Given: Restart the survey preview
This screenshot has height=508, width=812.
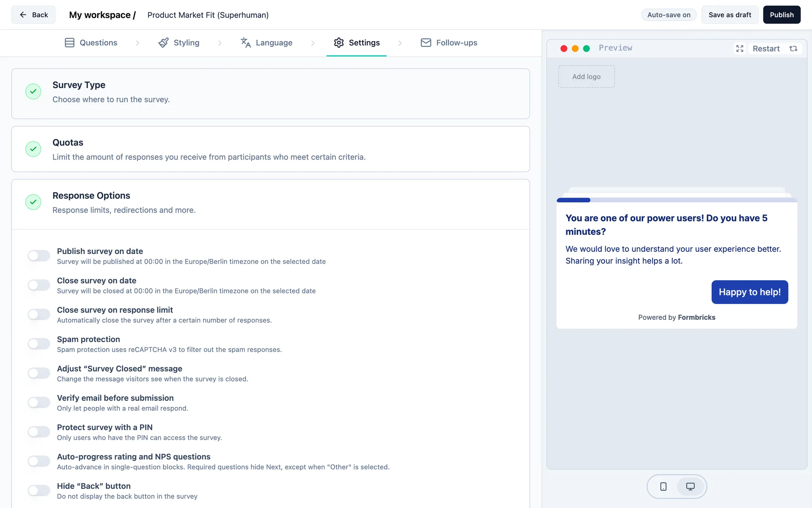Looking at the screenshot, I should click(x=774, y=49).
